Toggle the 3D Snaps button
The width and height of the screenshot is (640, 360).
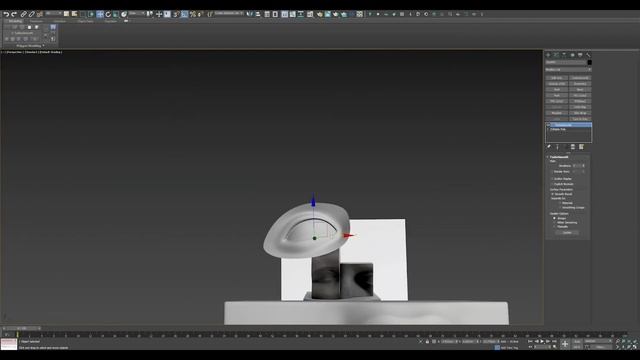pos(176,14)
